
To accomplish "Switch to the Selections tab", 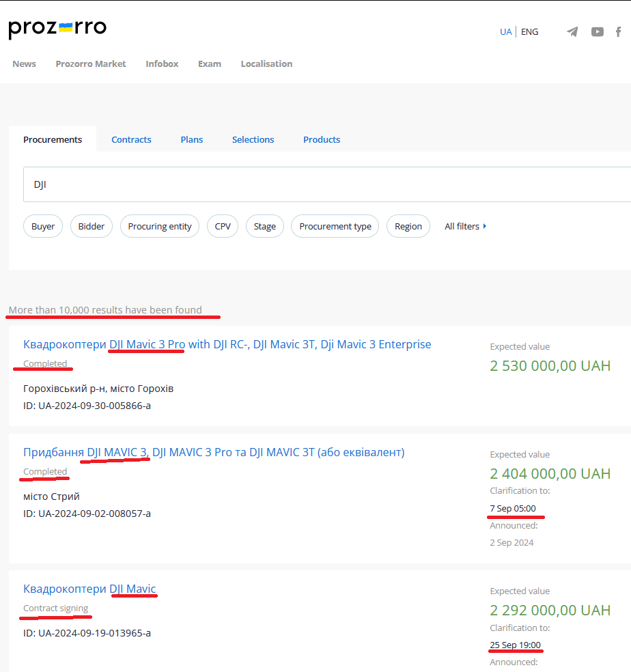I will pyautogui.click(x=253, y=139).
